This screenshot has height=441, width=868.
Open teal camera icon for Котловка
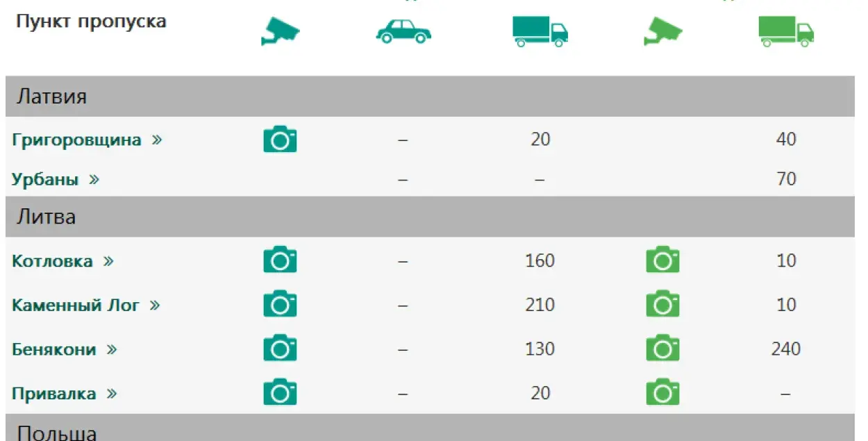point(280,260)
